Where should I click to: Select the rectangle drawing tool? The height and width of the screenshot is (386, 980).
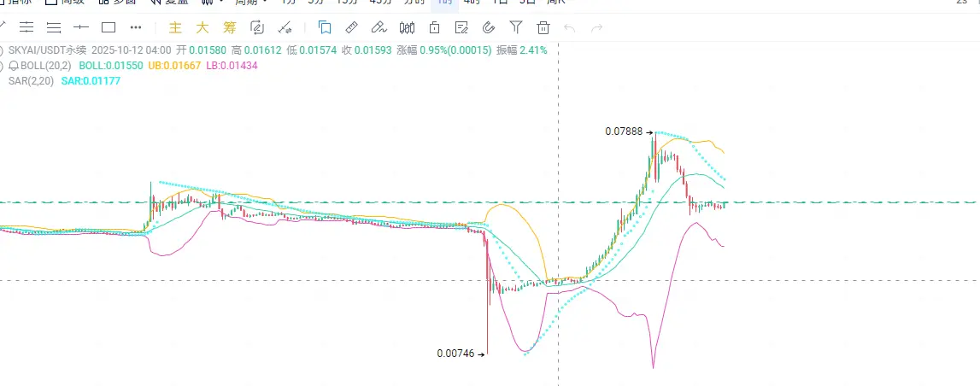tap(109, 26)
